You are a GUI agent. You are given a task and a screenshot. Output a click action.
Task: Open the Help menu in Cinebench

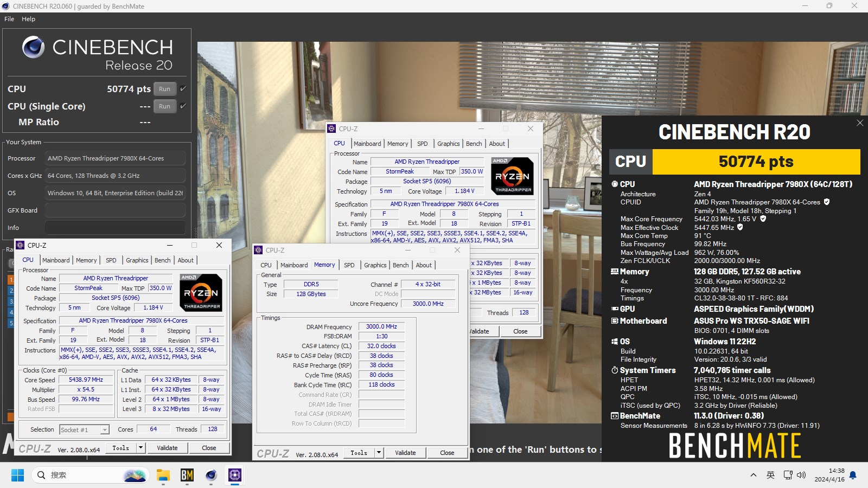[x=28, y=18]
